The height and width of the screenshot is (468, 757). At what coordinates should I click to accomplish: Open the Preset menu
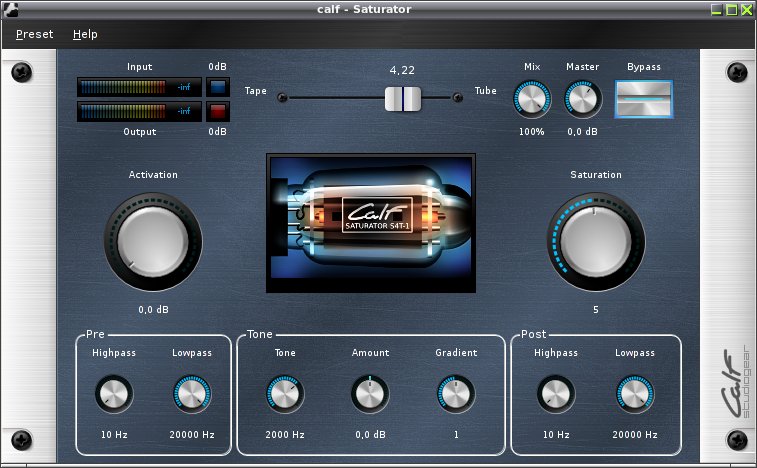(34, 34)
